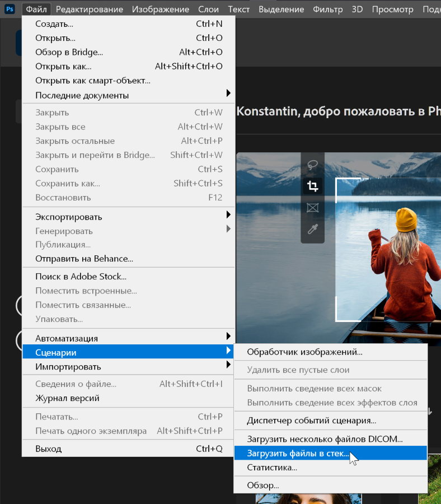This screenshot has height=504, width=441.
Task: Click Печатать... menu entry
Action: point(129,417)
